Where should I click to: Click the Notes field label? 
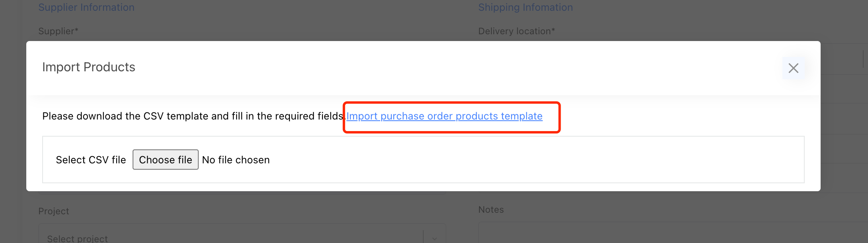coord(491,210)
